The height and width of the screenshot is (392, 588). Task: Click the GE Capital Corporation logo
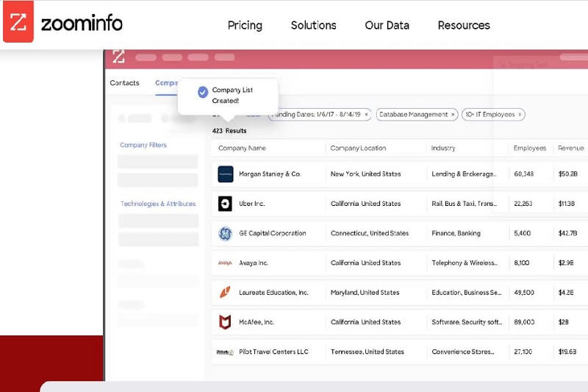pyautogui.click(x=225, y=234)
